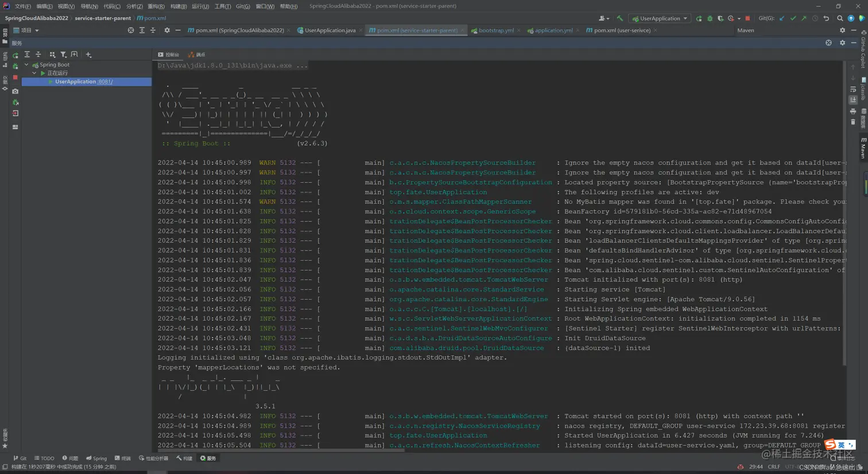868x474 pixels.
Task: Open the 服务 tool window button
Action: click(208, 458)
